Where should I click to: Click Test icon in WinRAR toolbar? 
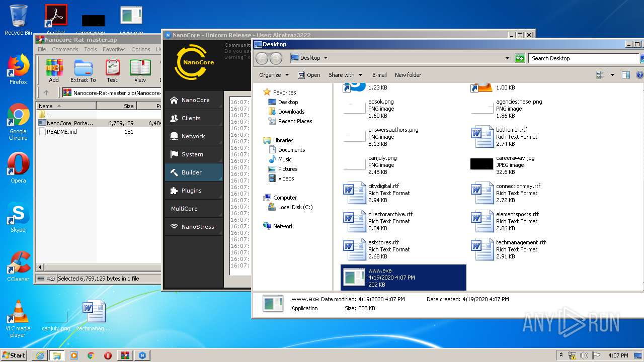112,71
